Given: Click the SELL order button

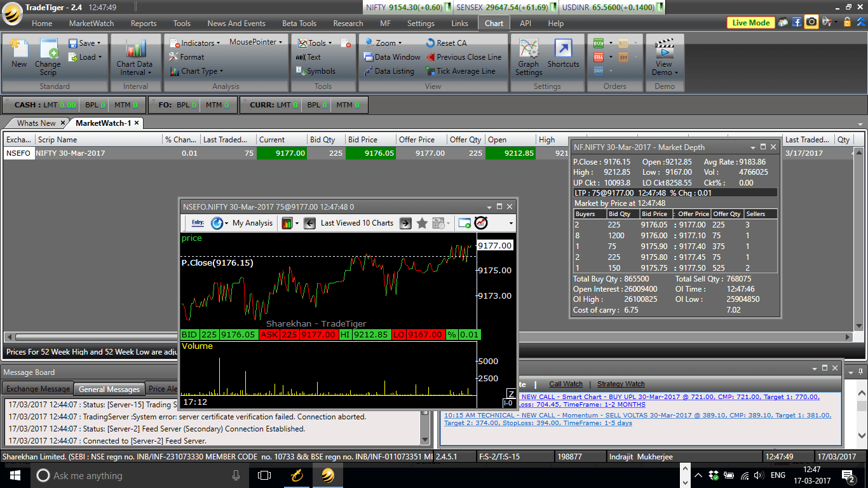Looking at the screenshot, I should coord(599,57).
